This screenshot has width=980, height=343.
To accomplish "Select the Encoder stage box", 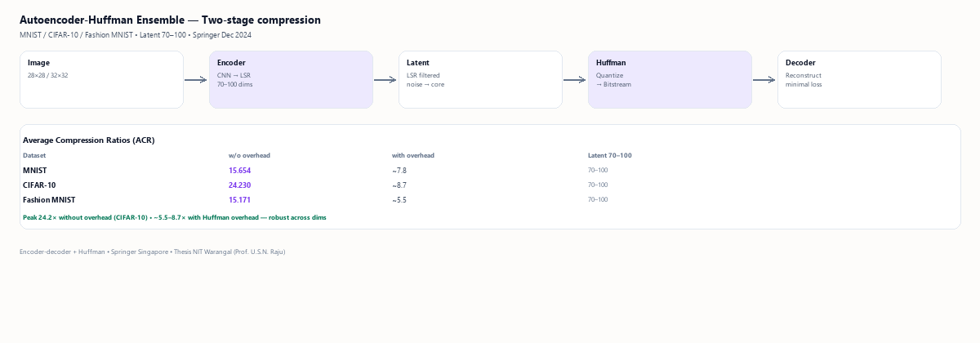I will [x=291, y=79].
